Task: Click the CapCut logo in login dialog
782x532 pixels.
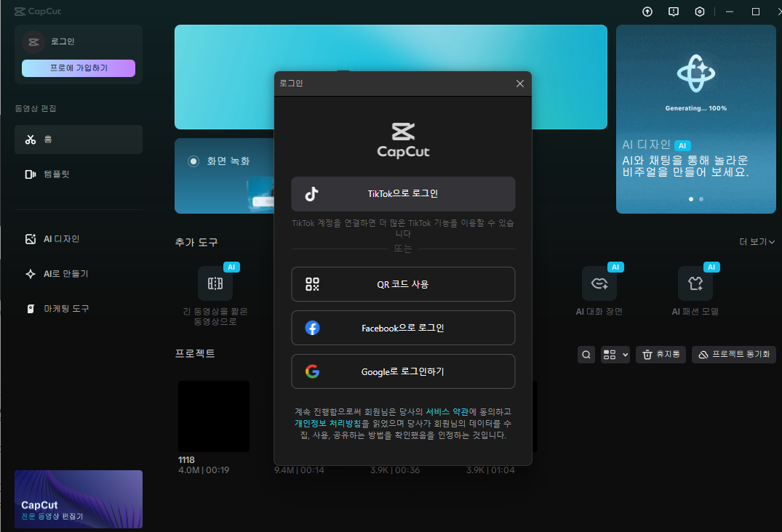Action: point(403,140)
